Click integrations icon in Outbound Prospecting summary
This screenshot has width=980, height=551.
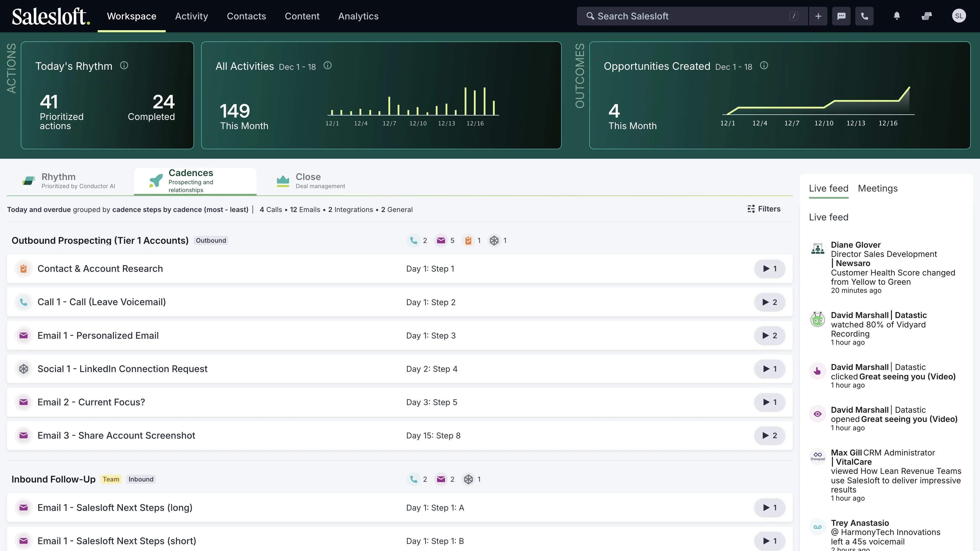coord(494,241)
